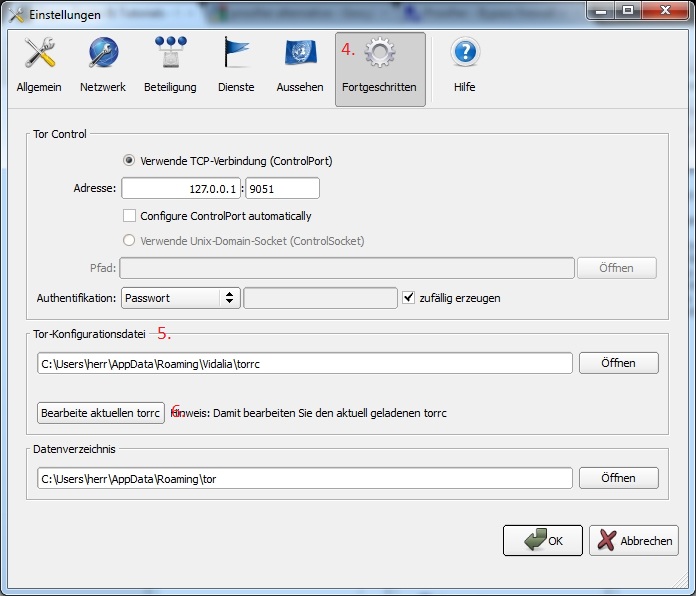Viewport: 696px width, 596px height.
Task: Open the Authentifikation Passwort dropdown
Action: coord(180,298)
